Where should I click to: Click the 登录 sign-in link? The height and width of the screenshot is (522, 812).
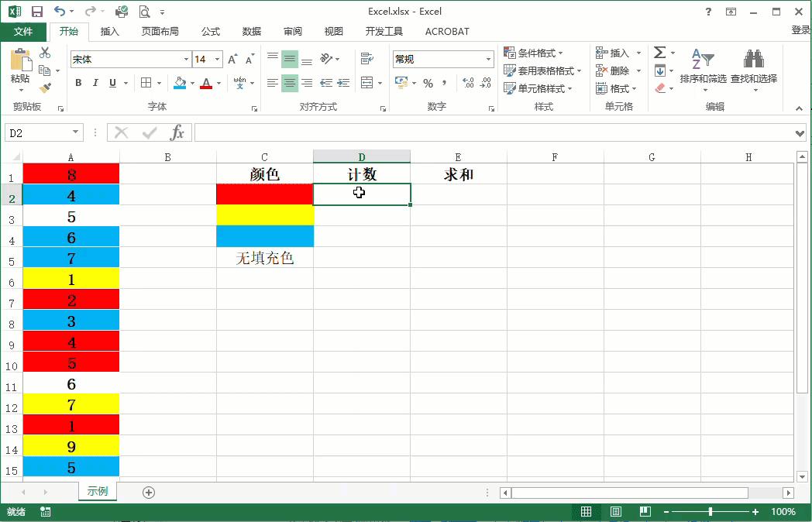coord(800,29)
